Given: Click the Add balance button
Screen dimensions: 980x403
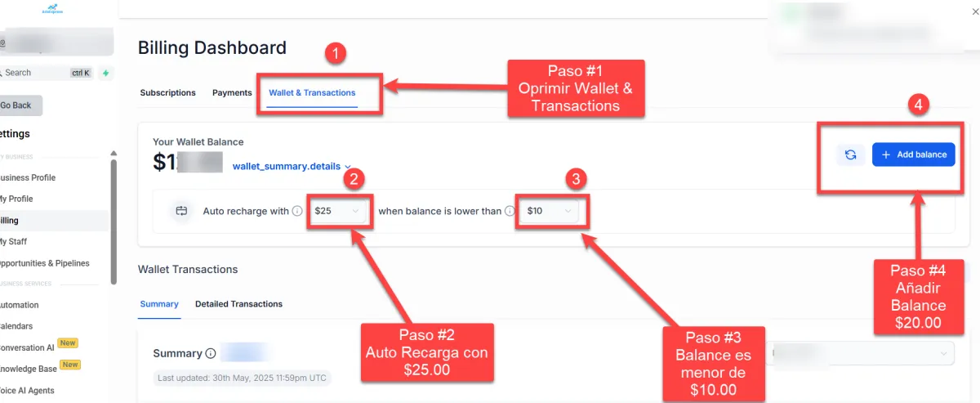Looking at the screenshot, I should pos(913,154).
